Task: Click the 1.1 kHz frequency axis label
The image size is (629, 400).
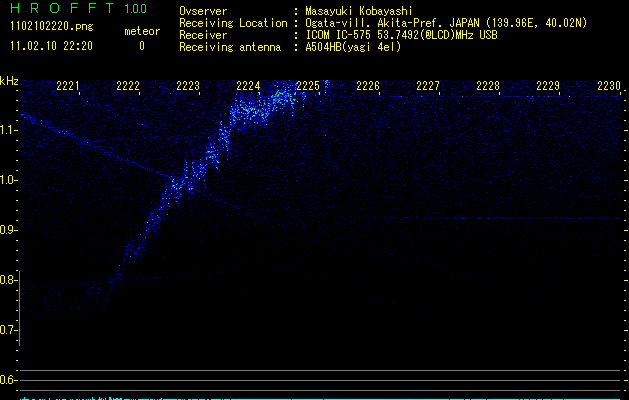Action: [9, 130]
